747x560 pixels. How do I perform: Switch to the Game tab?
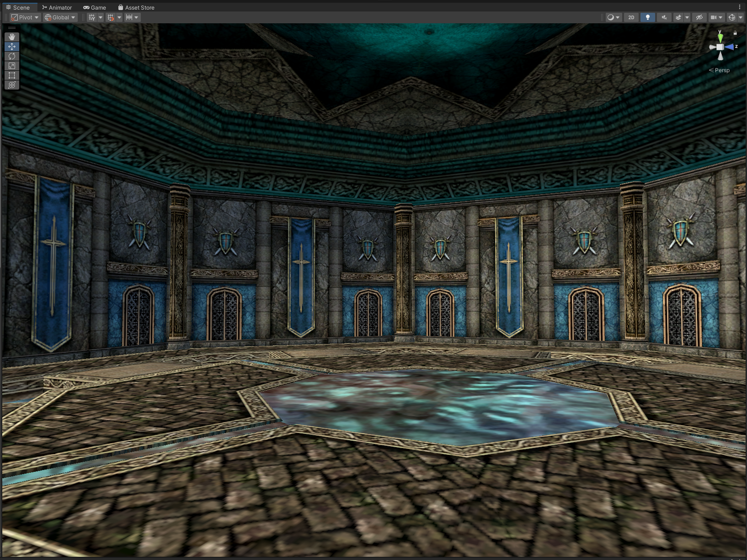point(95,7)
